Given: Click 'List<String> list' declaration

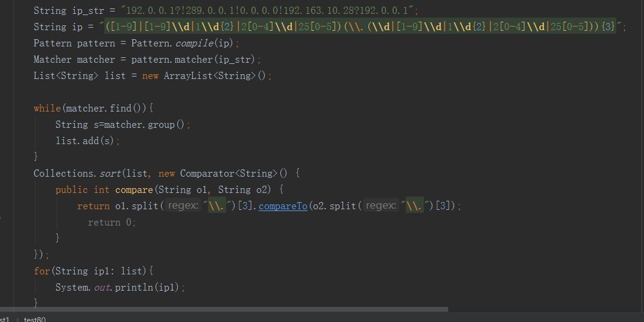Looking at the screenshot, I should click(80, 76).
